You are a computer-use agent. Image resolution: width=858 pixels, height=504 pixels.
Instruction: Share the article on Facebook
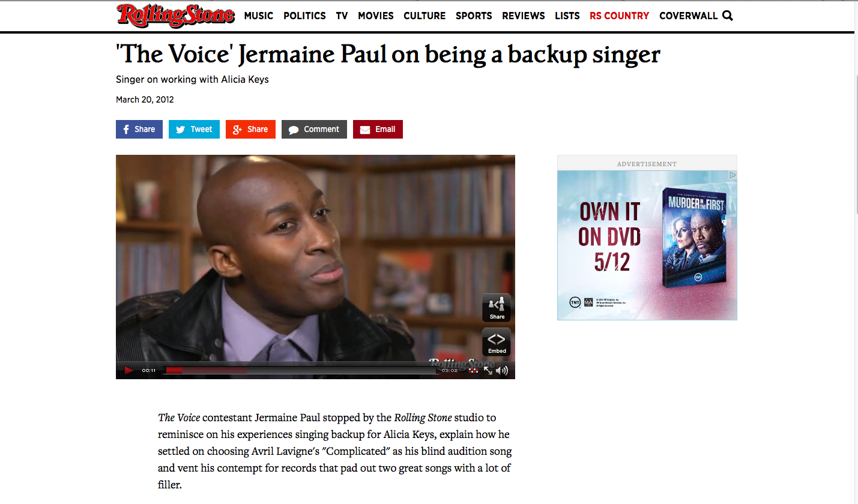click(139, 129)
